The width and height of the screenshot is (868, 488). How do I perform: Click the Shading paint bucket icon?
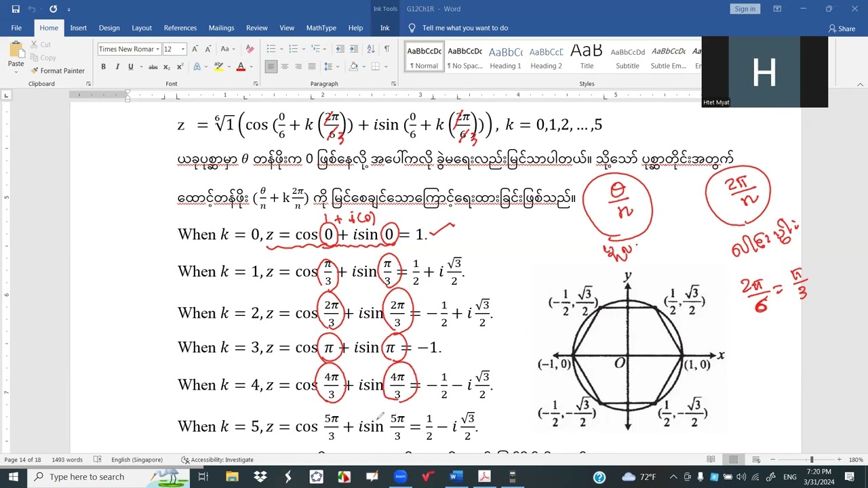[x=353, y=66]
